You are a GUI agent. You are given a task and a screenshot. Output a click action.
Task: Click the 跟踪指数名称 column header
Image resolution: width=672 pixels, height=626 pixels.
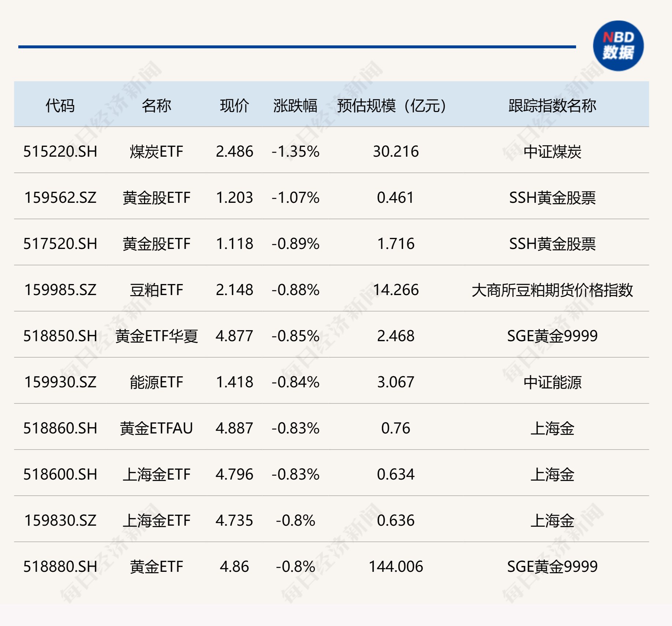pos(552,106)
